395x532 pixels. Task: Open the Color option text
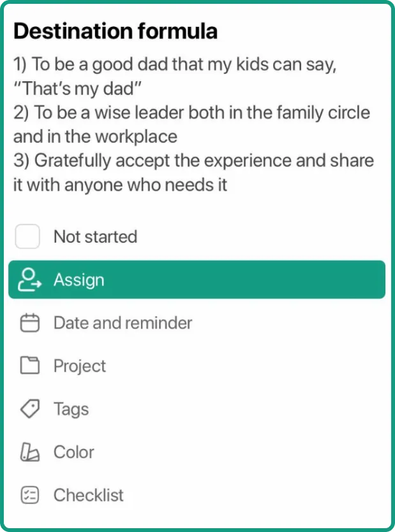[74, 452]
